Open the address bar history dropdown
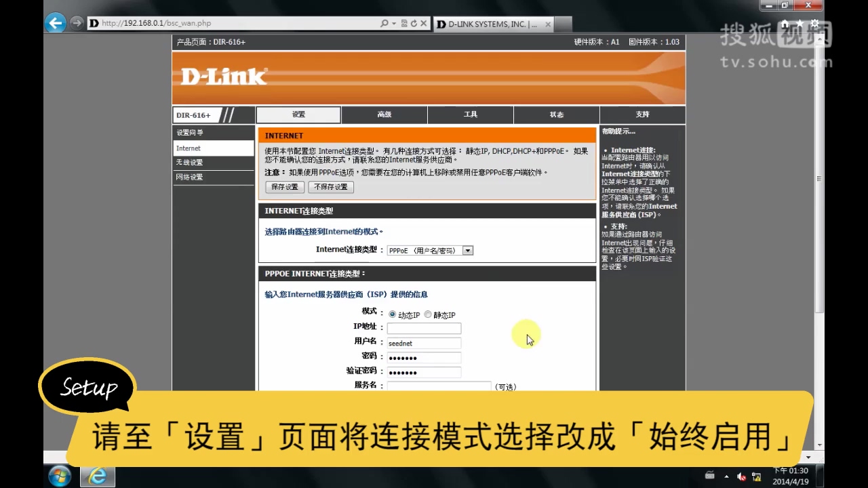Viewport: 868px width, 488px height. pos(394,23)
